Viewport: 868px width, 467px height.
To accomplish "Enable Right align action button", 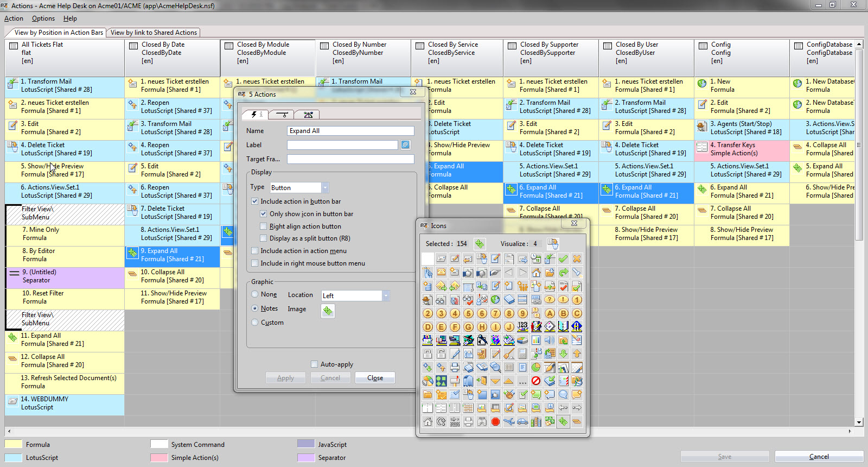I will tap(264, 226).
